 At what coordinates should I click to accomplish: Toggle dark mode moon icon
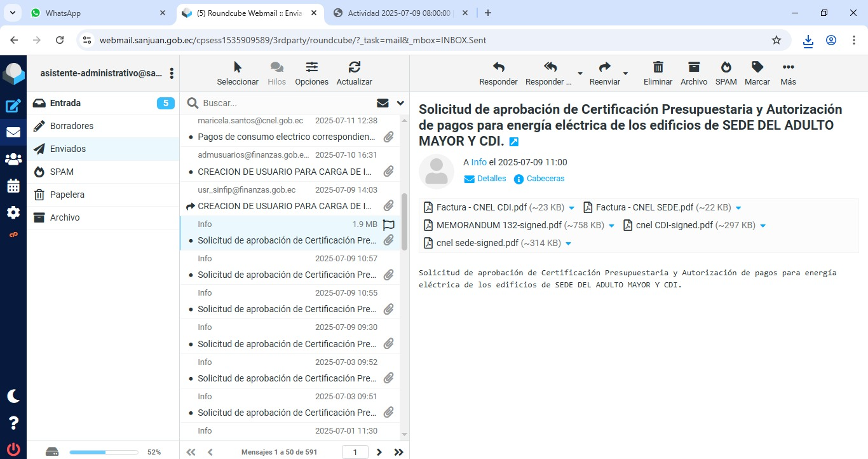click(x=13, y=396)
